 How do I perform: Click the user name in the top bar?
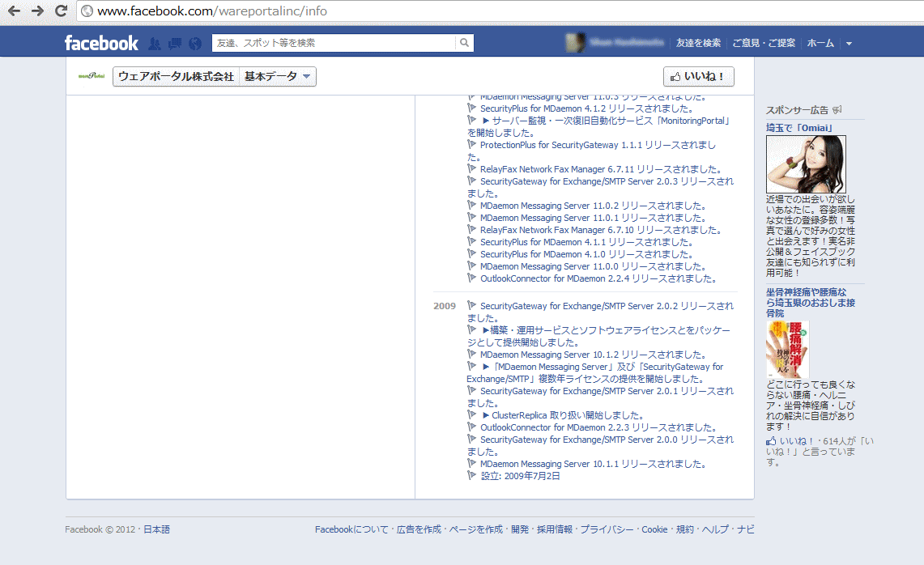pyautogui.click(x=627, y=42)
